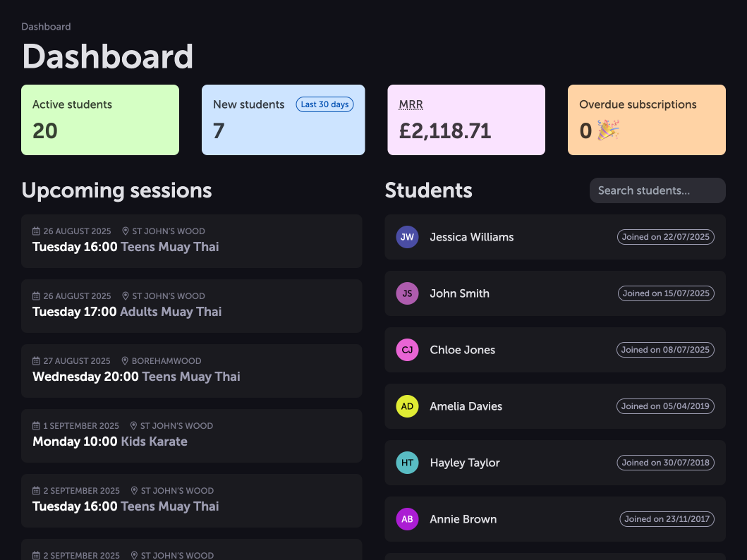Open the Active students card

point(100,120)
